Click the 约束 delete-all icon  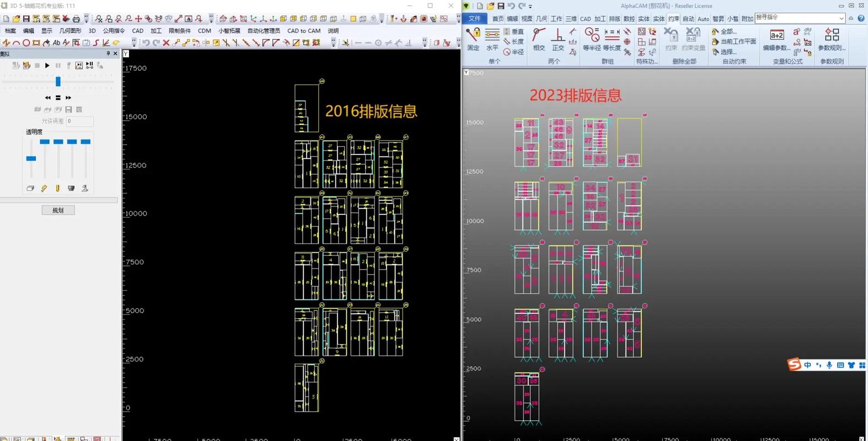[671, 39]
